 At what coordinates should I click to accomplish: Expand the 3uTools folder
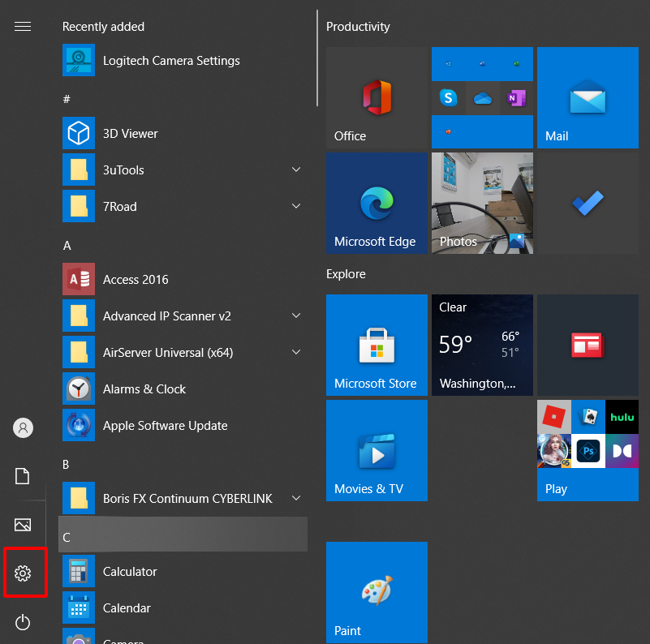[296, 170]
